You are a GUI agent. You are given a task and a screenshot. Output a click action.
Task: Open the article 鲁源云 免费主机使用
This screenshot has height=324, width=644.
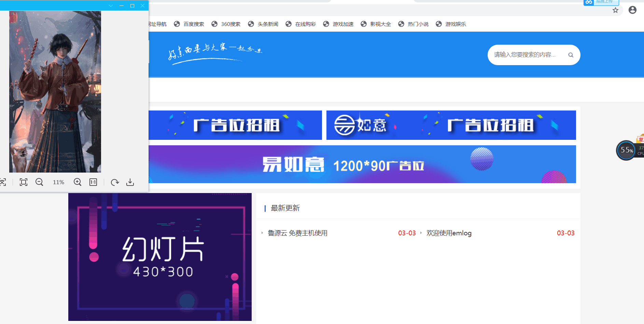(297, 233)
